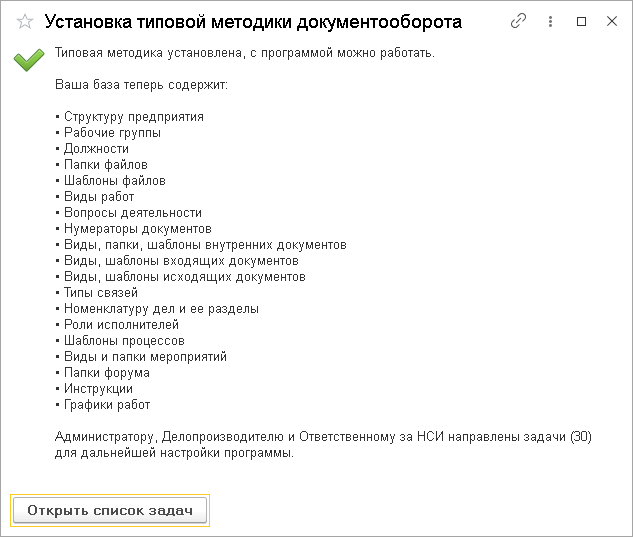
Task: Click the "Нумераторы документов" line
Action: coord(137,229)
